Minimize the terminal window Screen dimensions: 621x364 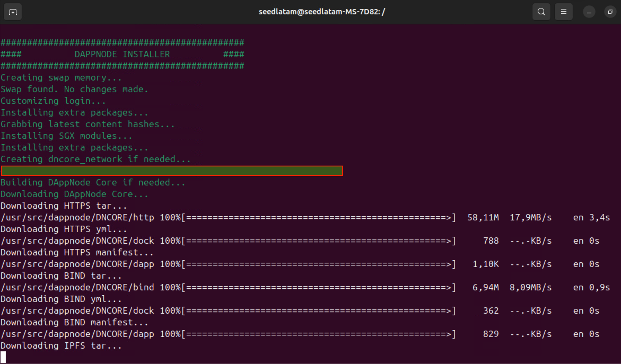[x=589, y=12]
